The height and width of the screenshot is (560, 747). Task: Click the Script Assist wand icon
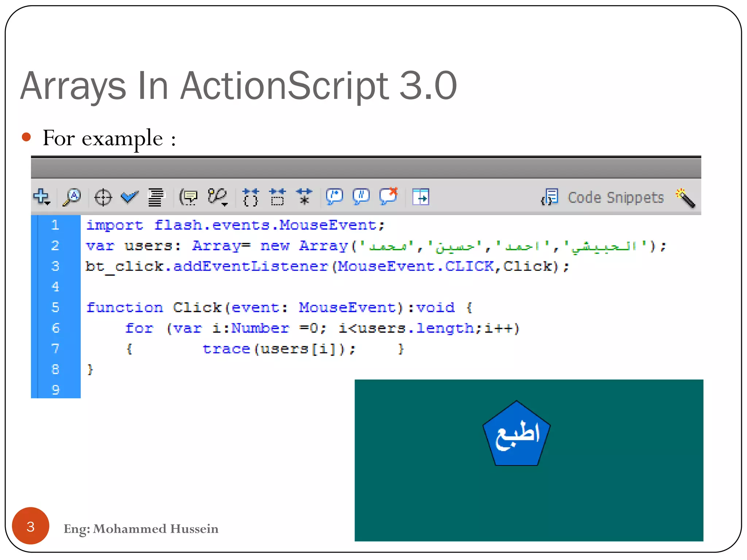[x=685, y=198]
